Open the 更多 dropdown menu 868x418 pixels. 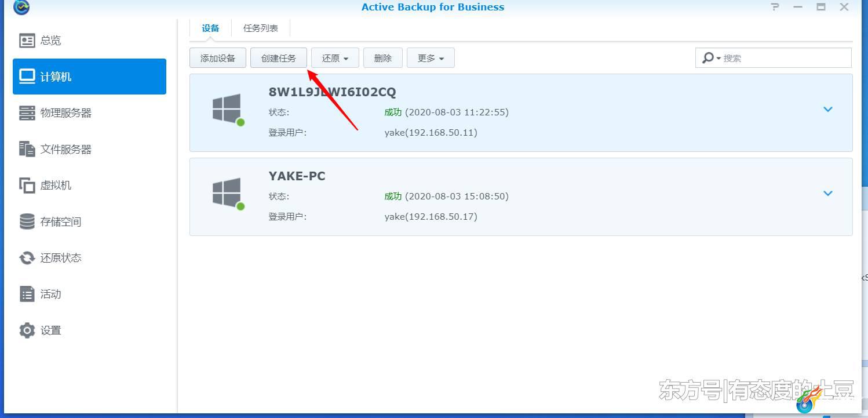pos(431,58)
